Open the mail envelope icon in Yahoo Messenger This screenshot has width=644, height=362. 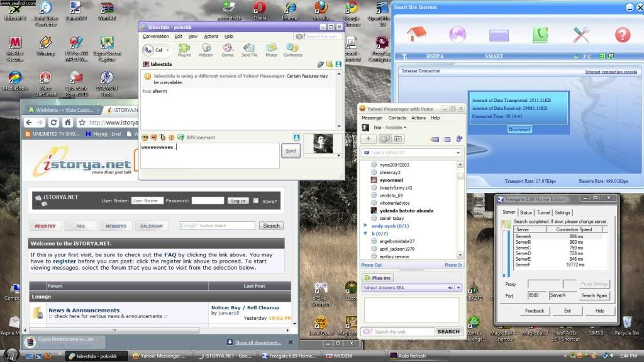(x=435, y=139)
